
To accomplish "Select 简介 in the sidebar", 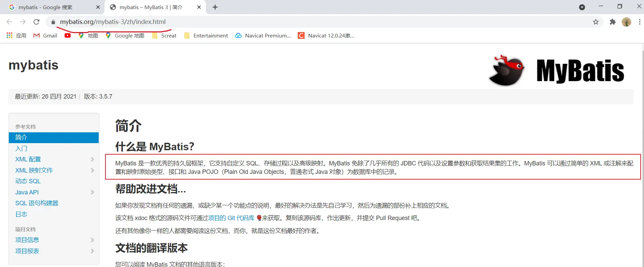I will 54,137.
